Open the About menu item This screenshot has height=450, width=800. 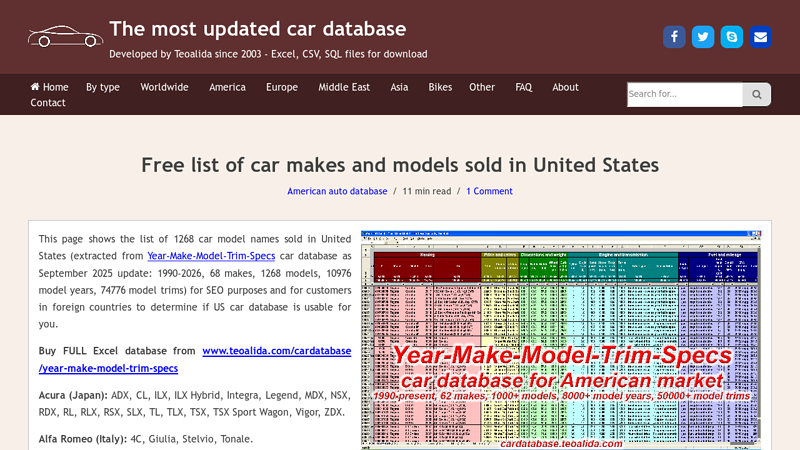point(565,87)
